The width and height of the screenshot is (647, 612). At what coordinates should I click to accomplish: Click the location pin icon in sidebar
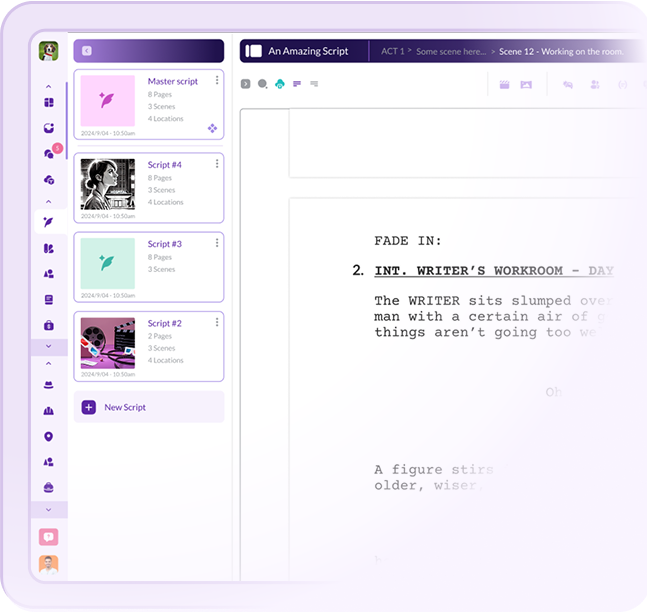pos(48,436)
